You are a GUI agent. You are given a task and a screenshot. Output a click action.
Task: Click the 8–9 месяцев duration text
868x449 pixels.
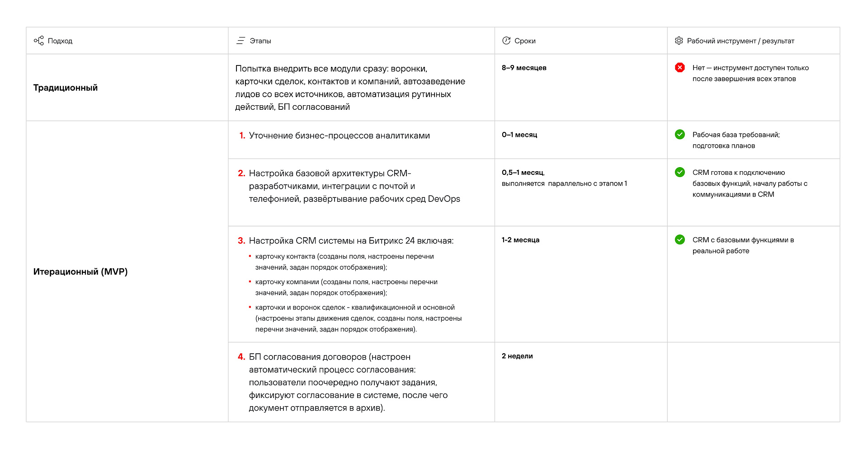pyautogui.click(x=524, y=68)
